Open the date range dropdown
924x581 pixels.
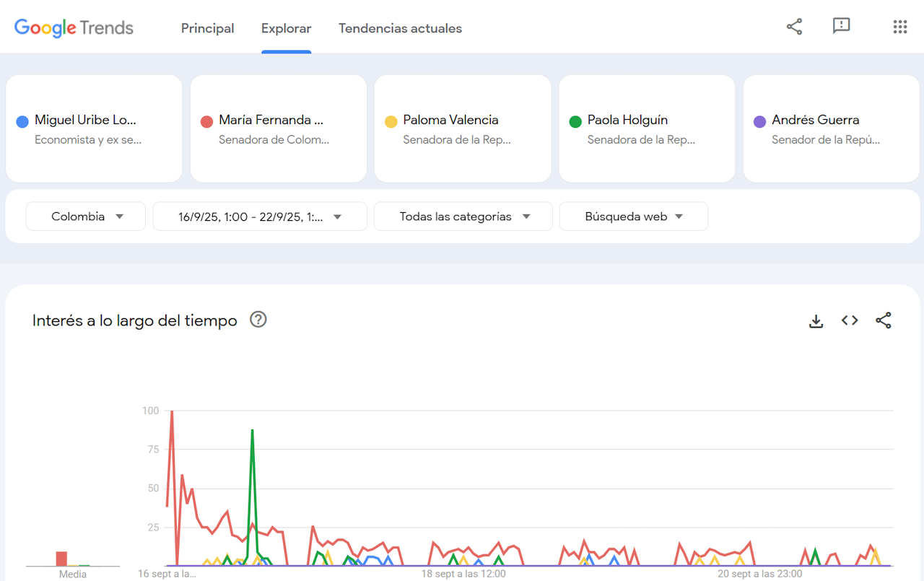tap(260, 217)
